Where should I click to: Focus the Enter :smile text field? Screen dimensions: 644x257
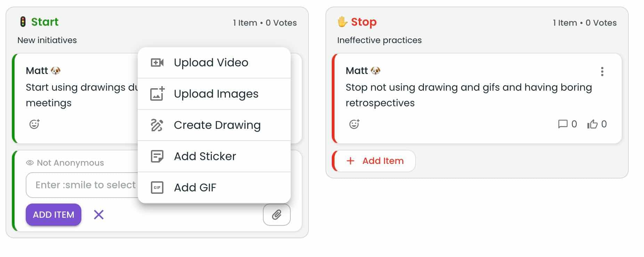tap(83, 185)
